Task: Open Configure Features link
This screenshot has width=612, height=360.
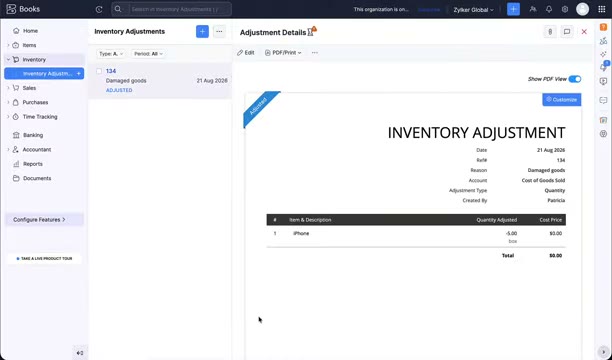Action: (x=44, y=220)
